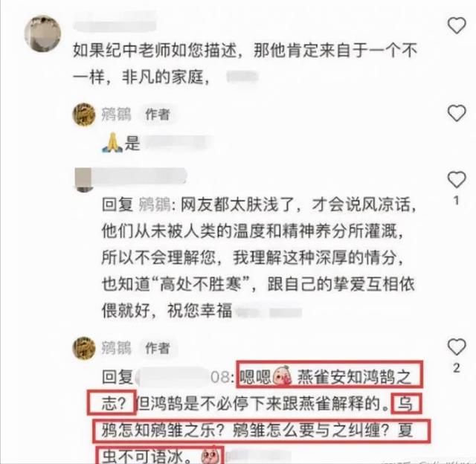
Task: Tap the like count 2
Action: tap(456, 368)
